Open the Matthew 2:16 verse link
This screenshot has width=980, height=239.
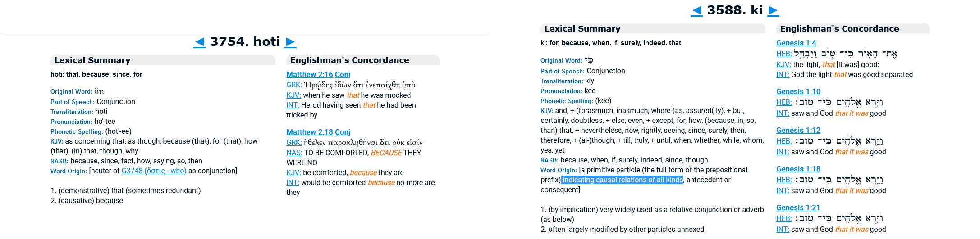pyautogui.click(x=309, y=75)
